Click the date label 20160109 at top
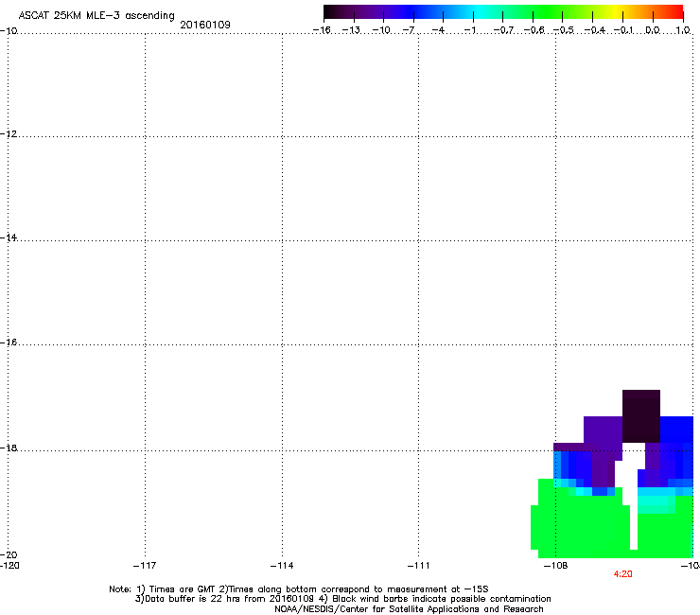This screenshot has height=615, width=700. 205,25
